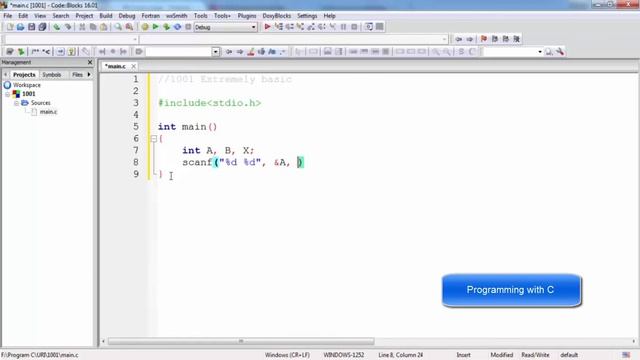Collapse the 1001 project tree node
Viewport: 640px width, 360px height.
(x=8, y=94)
